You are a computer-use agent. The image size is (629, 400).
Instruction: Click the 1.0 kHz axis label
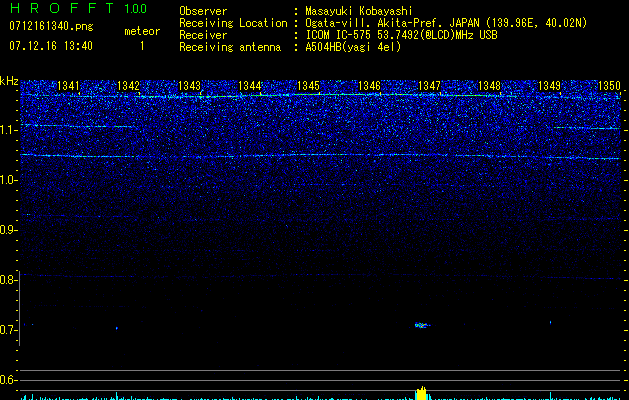tap(9, 180)
